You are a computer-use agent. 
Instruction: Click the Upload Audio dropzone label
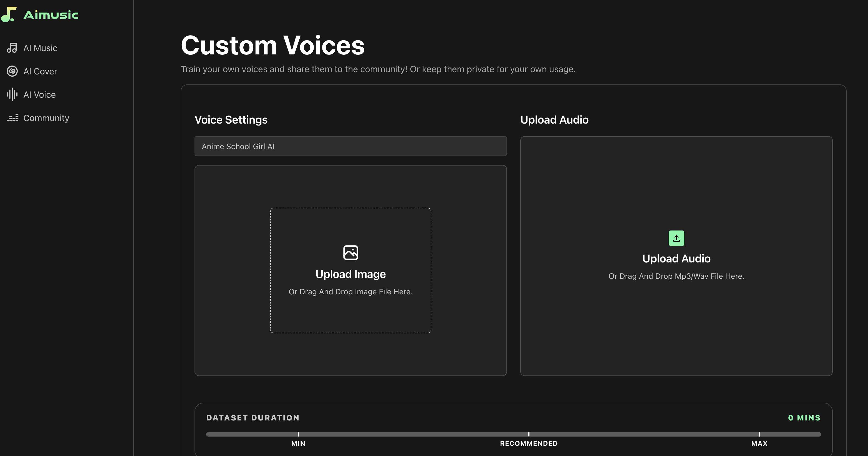coord(676,259)
